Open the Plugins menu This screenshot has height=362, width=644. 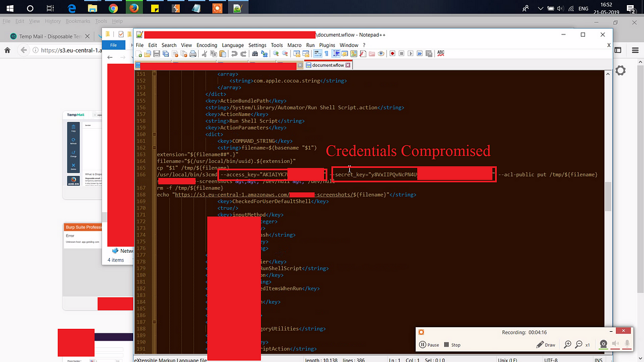click(x=327, y=45)
